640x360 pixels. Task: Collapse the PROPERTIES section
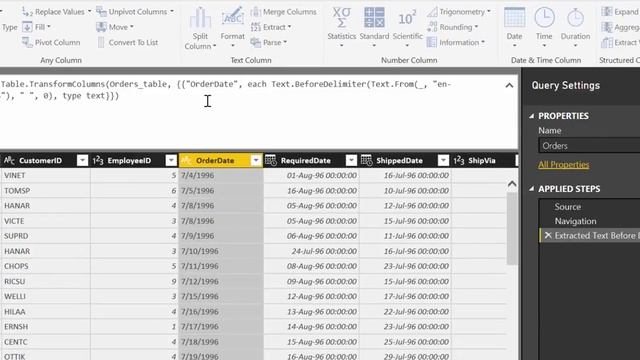pos(531,116)
